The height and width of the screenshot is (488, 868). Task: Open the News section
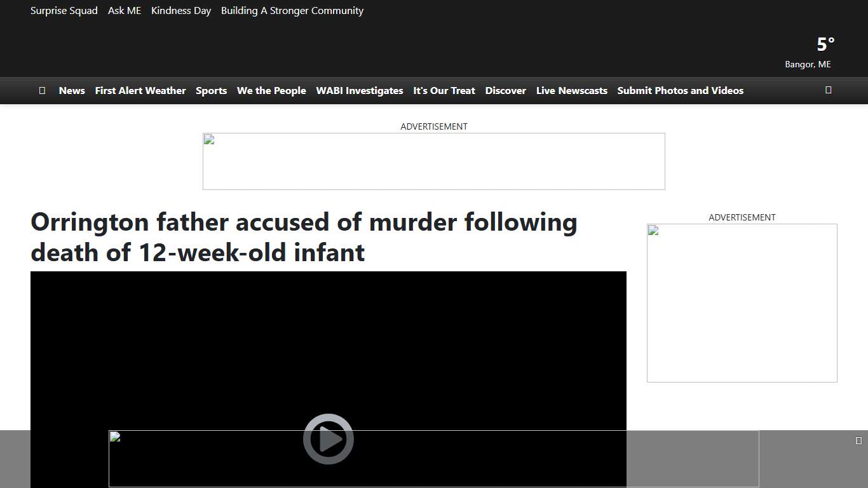(x=72, y=91)
